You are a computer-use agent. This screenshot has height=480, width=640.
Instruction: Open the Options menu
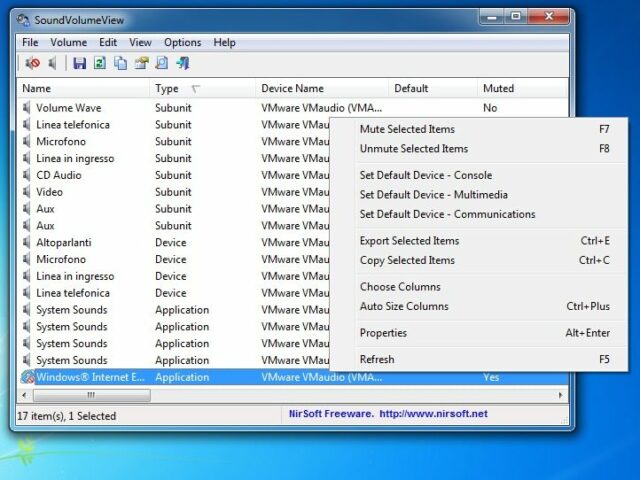(182, 42)
